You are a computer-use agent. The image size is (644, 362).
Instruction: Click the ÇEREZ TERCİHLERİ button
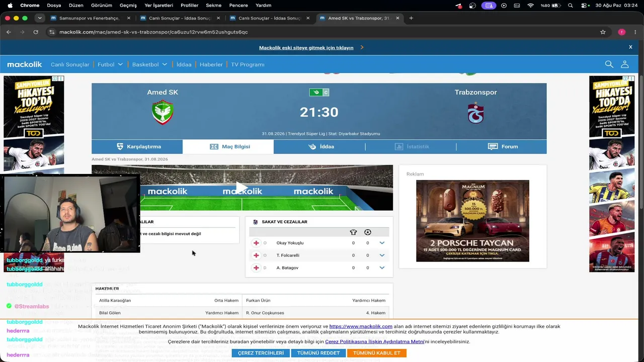click(261, 353)
